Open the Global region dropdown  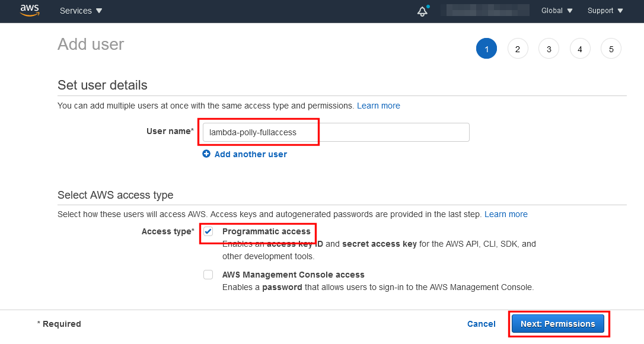(557, 11)
